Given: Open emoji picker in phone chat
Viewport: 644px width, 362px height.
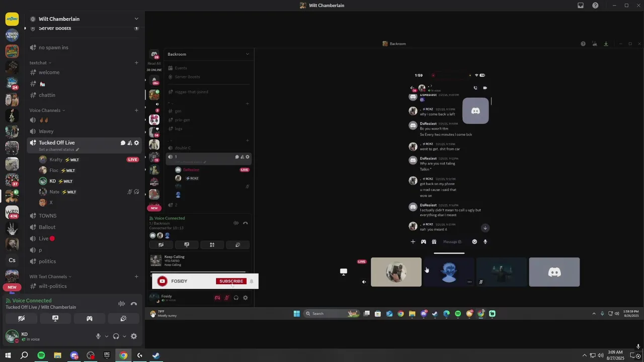Looking at the screenshot, I should [x=474, y=242].
